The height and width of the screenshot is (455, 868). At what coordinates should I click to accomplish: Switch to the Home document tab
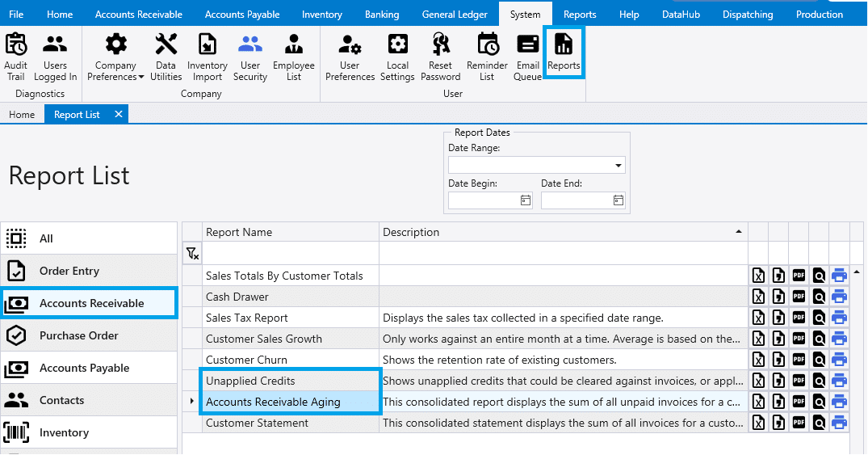coord(22,115)
